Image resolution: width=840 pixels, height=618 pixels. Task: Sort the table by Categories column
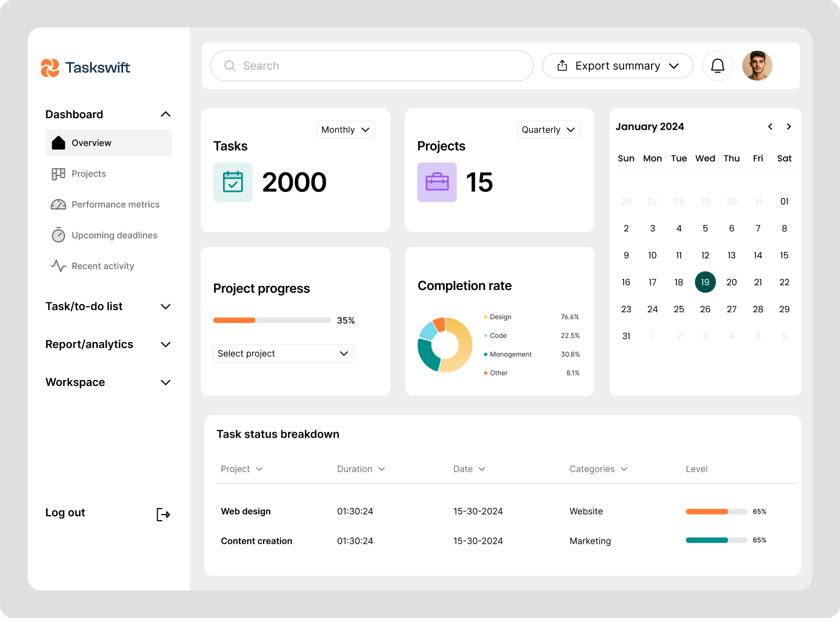point(598,468)
